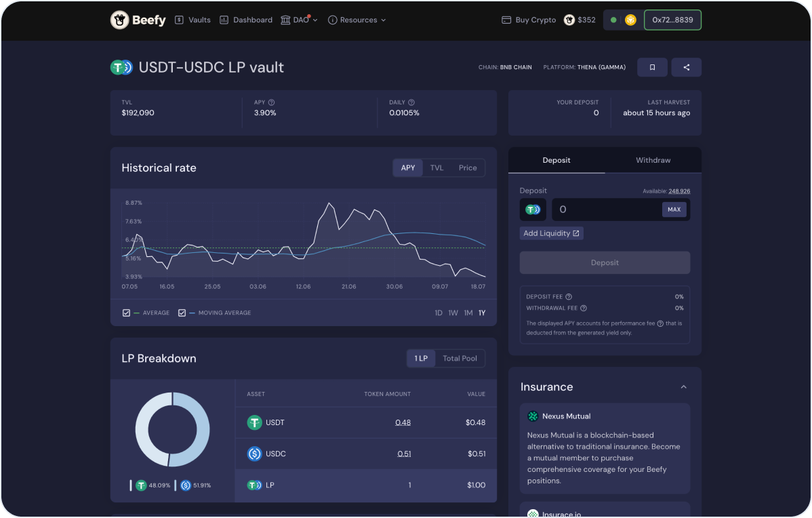Open the DAO dropdown menu
812x518 pixels.
click(300, 20)
